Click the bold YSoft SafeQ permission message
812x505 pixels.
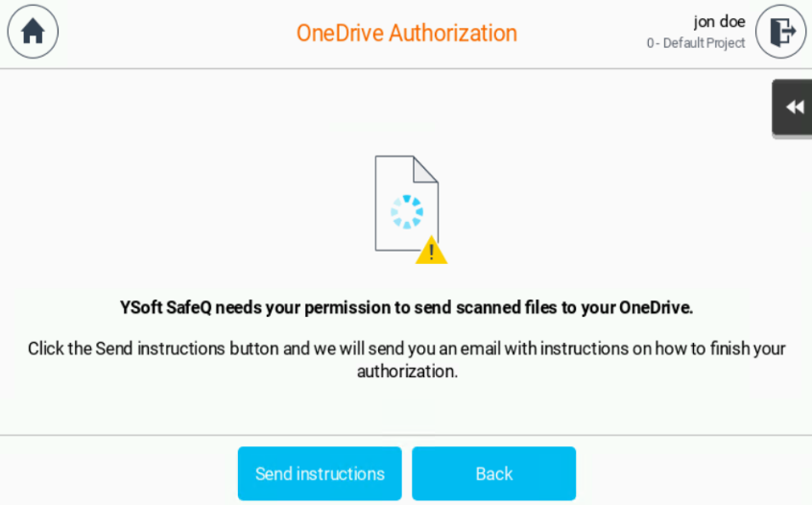pos(407,307)
